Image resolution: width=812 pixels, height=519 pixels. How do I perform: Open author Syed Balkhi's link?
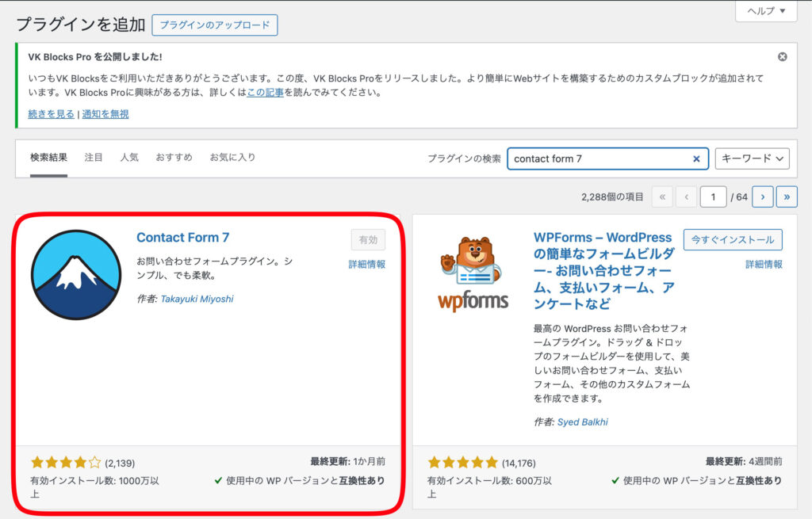pyautogui.click(x=583, y=422)
